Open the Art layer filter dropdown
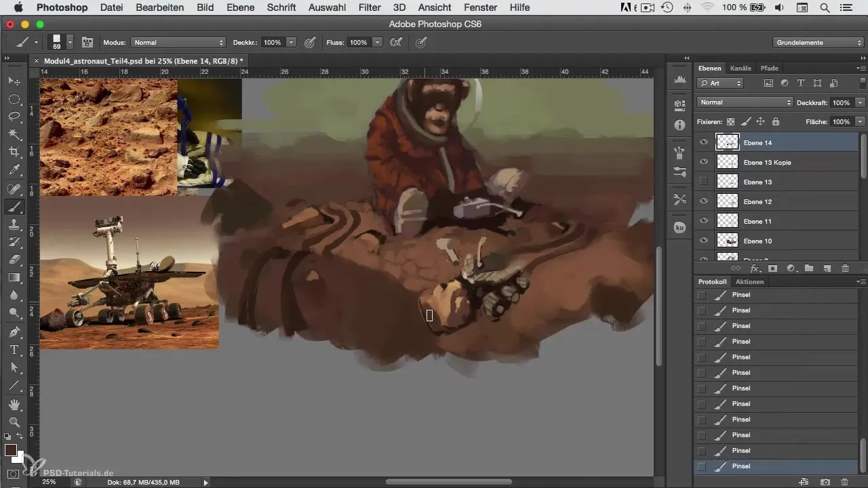Image resolution: width=868 pixels, height=488 pixels. 720,83
